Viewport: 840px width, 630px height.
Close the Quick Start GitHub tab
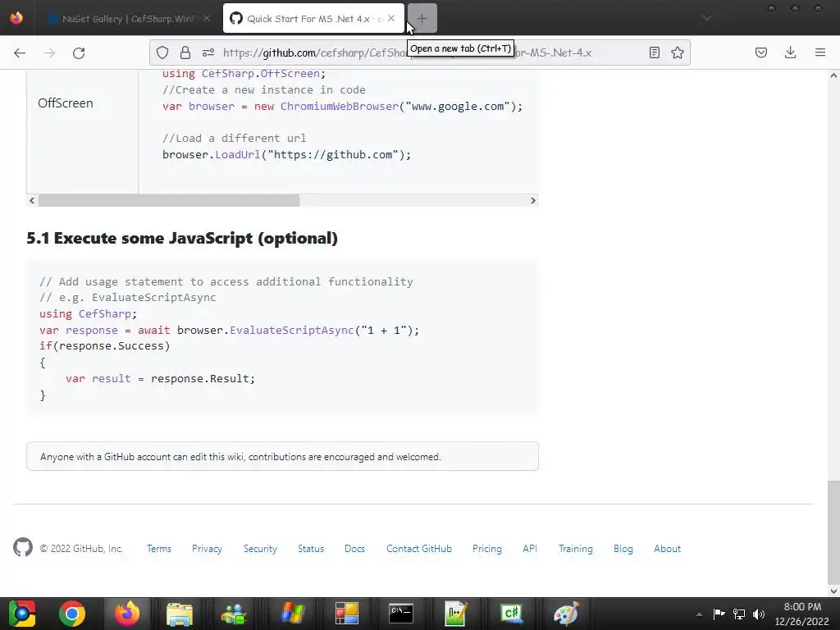coord(391,18)
